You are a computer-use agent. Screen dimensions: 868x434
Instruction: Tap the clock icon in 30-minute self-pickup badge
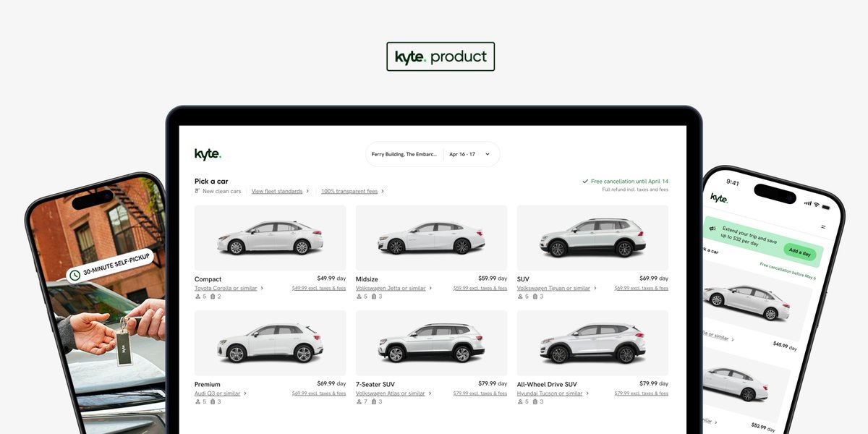click(75, 276)
